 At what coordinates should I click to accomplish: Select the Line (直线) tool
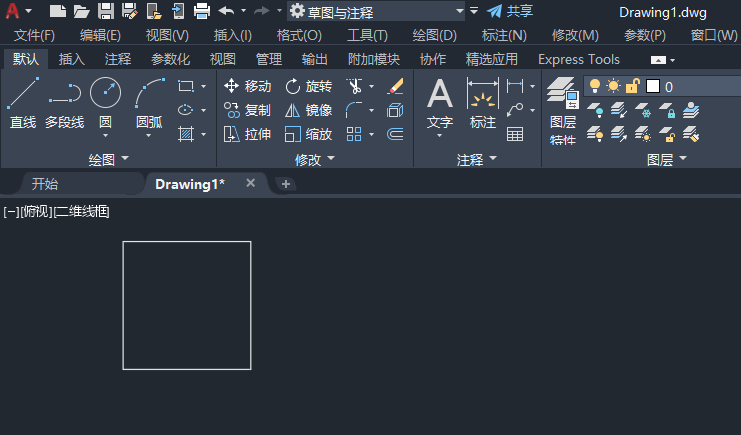(x=23, y=104)
